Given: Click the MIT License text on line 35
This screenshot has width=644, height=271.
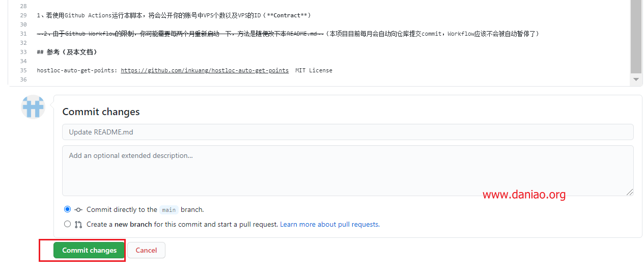Looking at the screenshot, I should point(314,70).
